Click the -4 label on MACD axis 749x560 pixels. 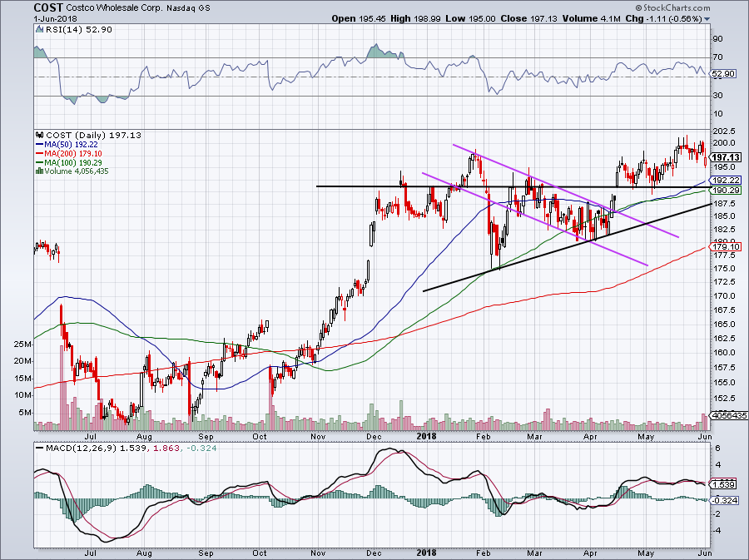716,530
